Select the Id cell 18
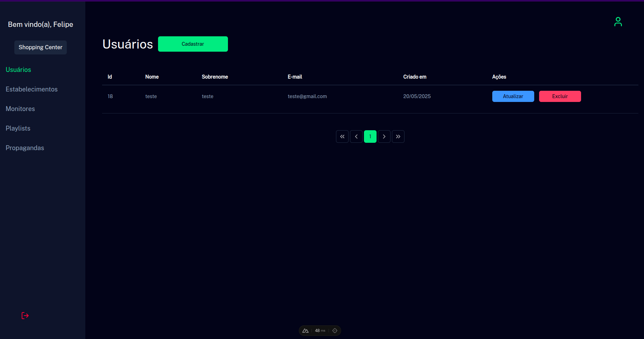This screenshot has width=644, height=339. 110,96
